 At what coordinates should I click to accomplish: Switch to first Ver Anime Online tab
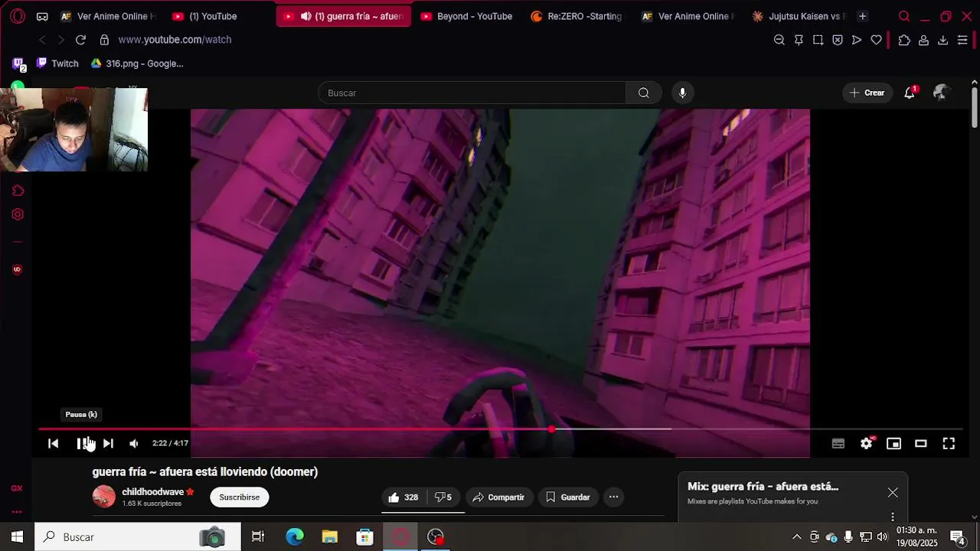tap(108, 16)
